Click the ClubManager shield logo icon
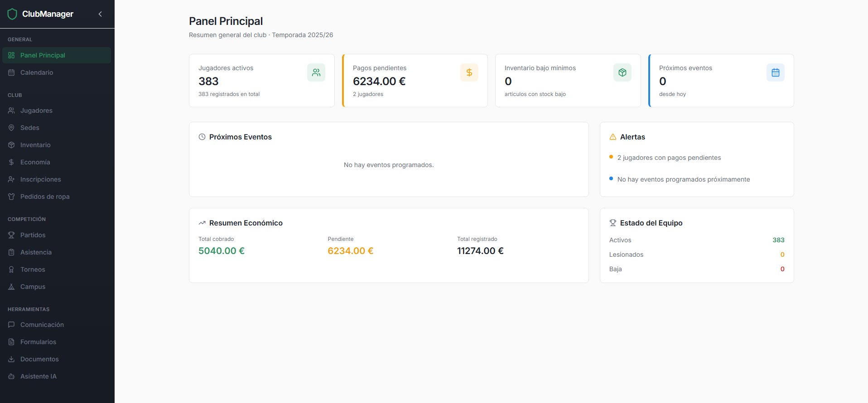 12,14
